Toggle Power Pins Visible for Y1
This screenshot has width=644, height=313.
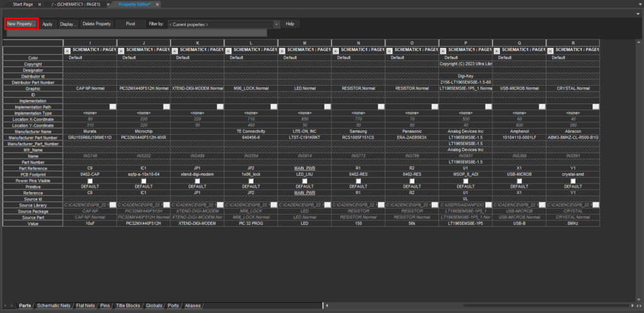(x=573, y=181)
